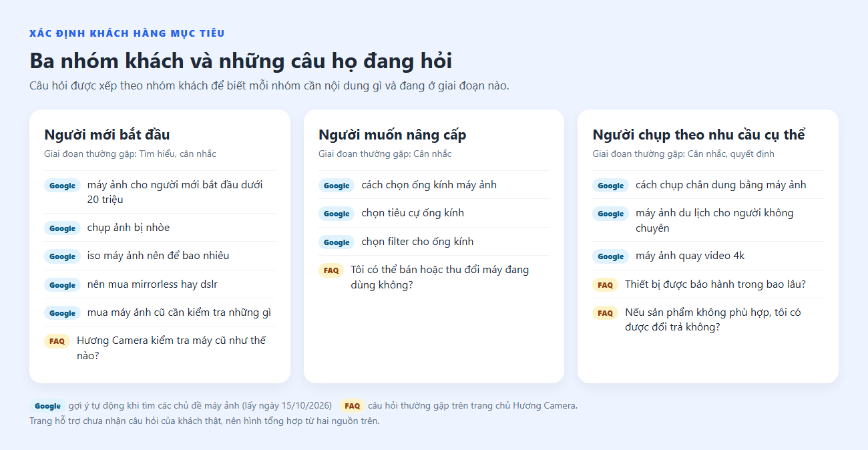The width and height of the screenshot is (868, 450).
Task: Click the Google badge beside "iso máy ảnh nên để bao nhiêu"
Action: 62,256
